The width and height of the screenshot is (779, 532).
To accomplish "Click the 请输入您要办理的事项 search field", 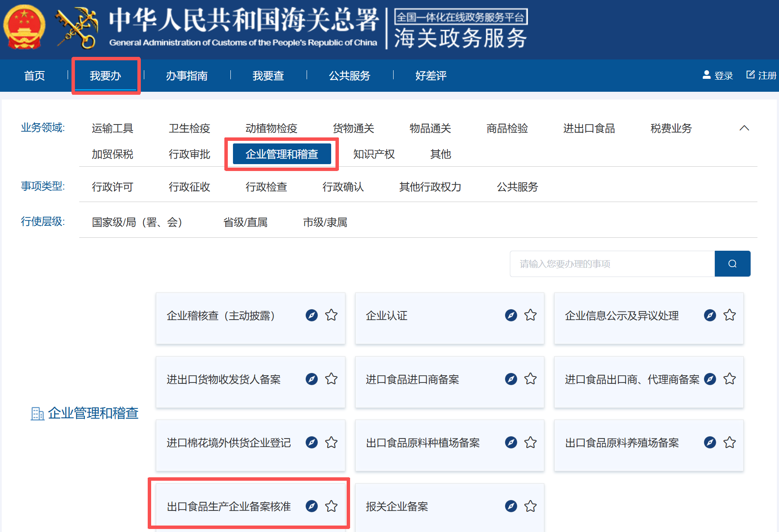I will [x=611, y=264].
